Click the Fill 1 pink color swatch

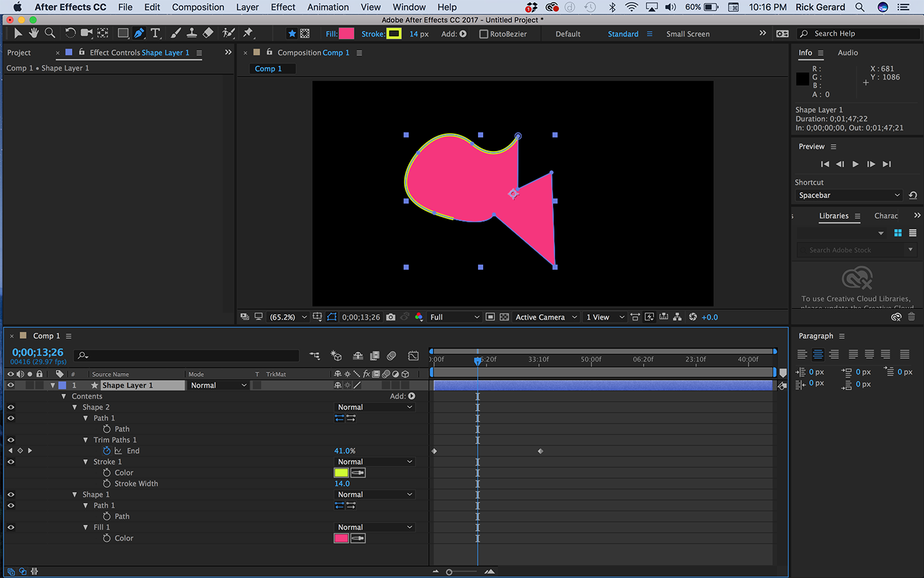click(341, 538)
